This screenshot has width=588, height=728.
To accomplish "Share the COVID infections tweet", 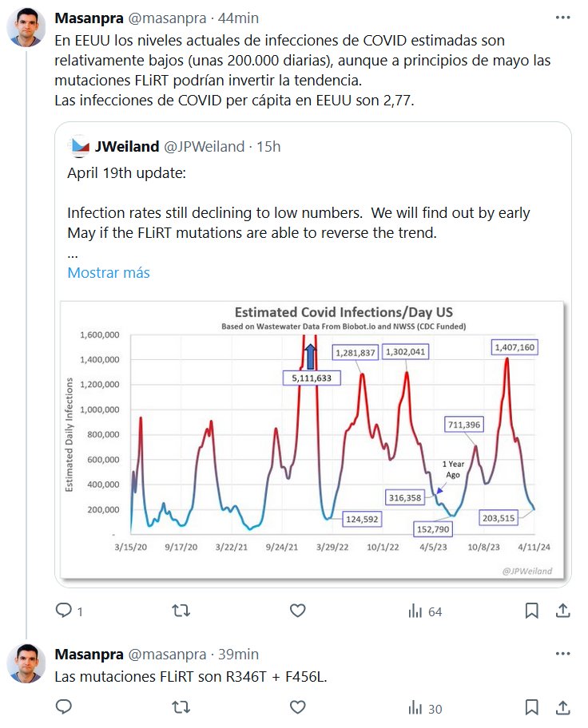I will pyautogui.click(x=562, y=611).
